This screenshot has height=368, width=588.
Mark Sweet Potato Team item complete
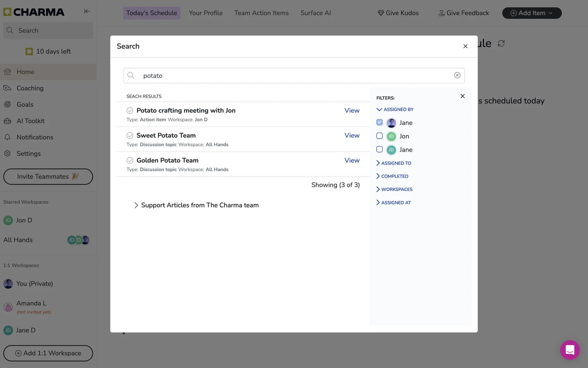pos(130,136)
